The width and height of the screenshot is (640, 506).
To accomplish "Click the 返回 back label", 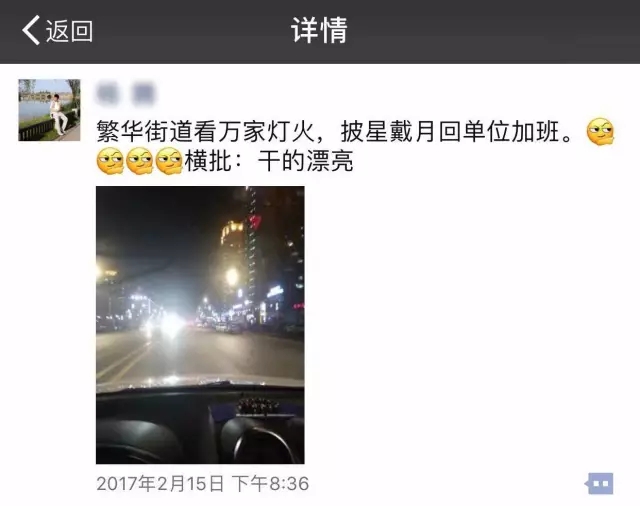I will [69, 31].
